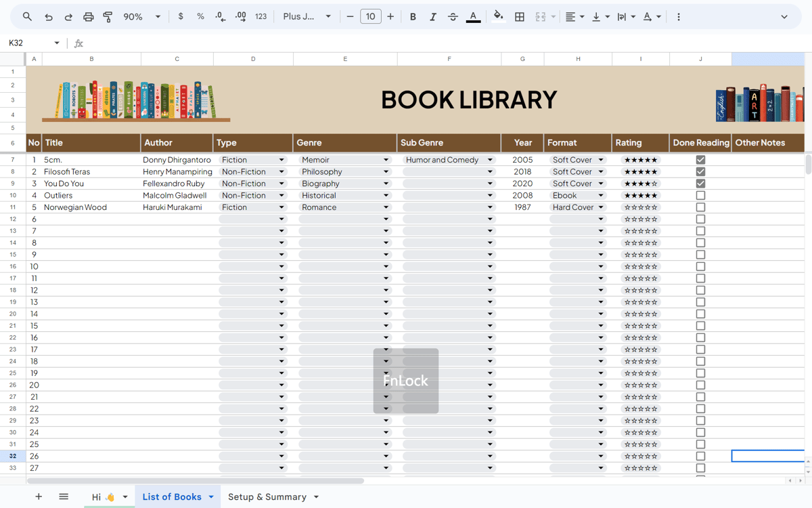Image resolution: width=812 pixels, height=508 pixels.
Task: Click the formula bar input
Action: pyautogui.click(x=447, y=43)
